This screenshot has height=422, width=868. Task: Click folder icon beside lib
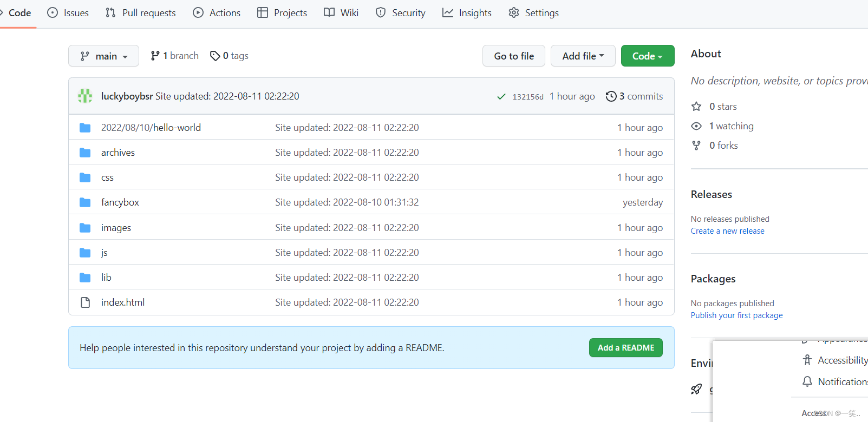click(x=85, y=278)
